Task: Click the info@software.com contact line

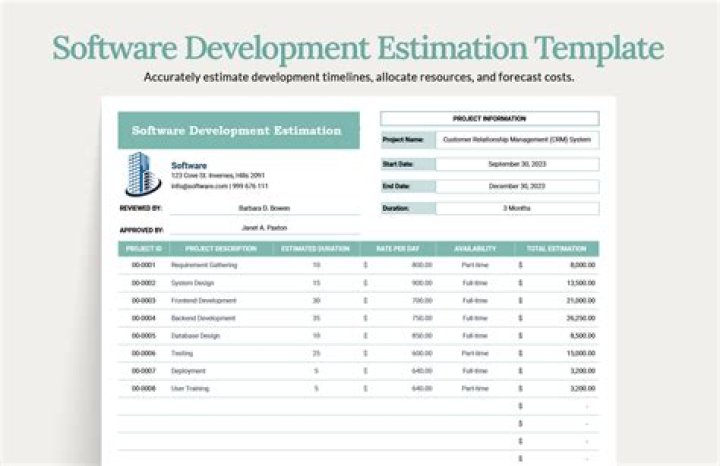Action: (219, 186)
